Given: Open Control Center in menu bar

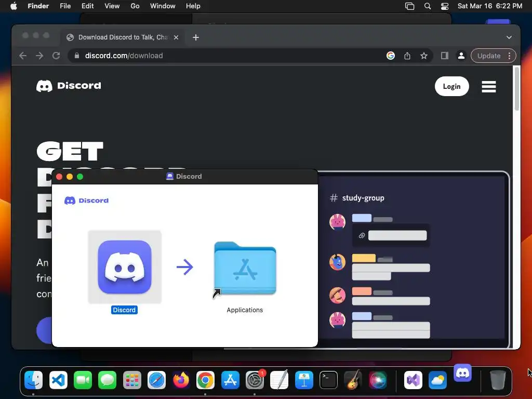Looking at the screenshot, I should (x=445, y=6).
